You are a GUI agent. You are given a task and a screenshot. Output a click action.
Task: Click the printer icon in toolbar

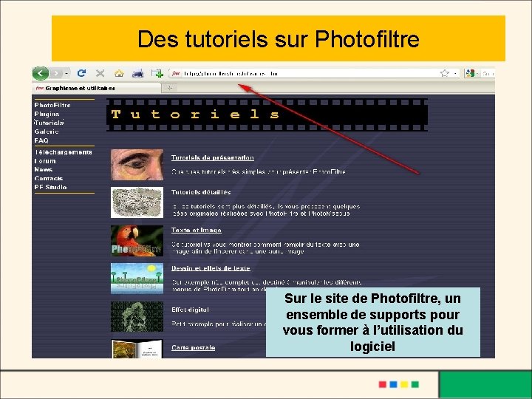137,73
